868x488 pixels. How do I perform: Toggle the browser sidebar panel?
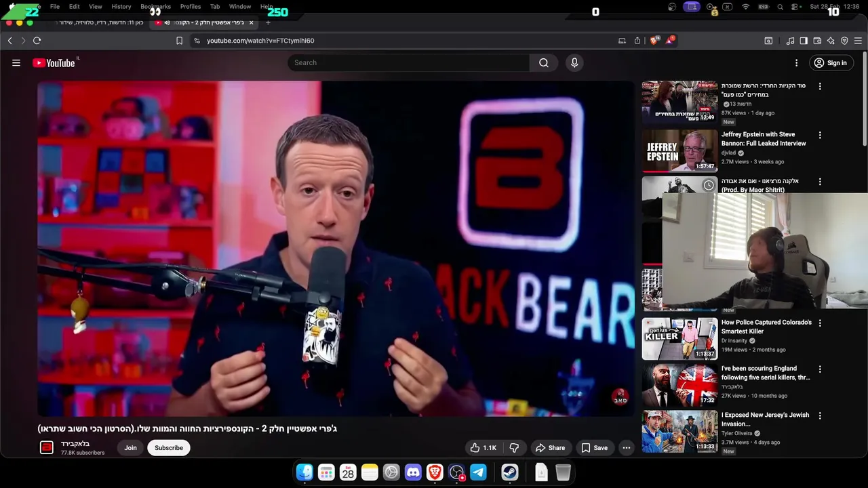click(x=804, y=41)
